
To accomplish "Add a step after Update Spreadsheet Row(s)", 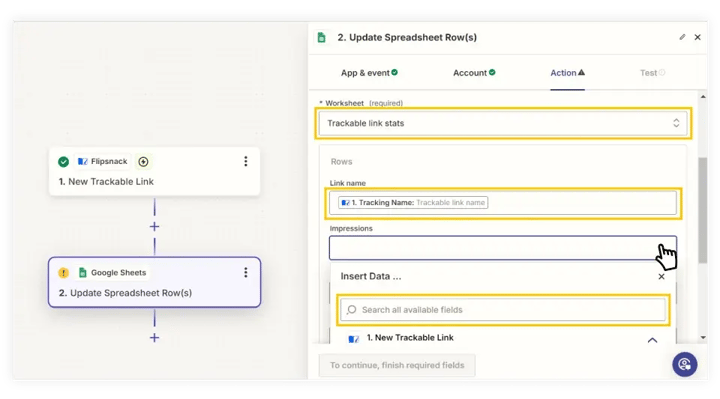I will coord(154,338).
